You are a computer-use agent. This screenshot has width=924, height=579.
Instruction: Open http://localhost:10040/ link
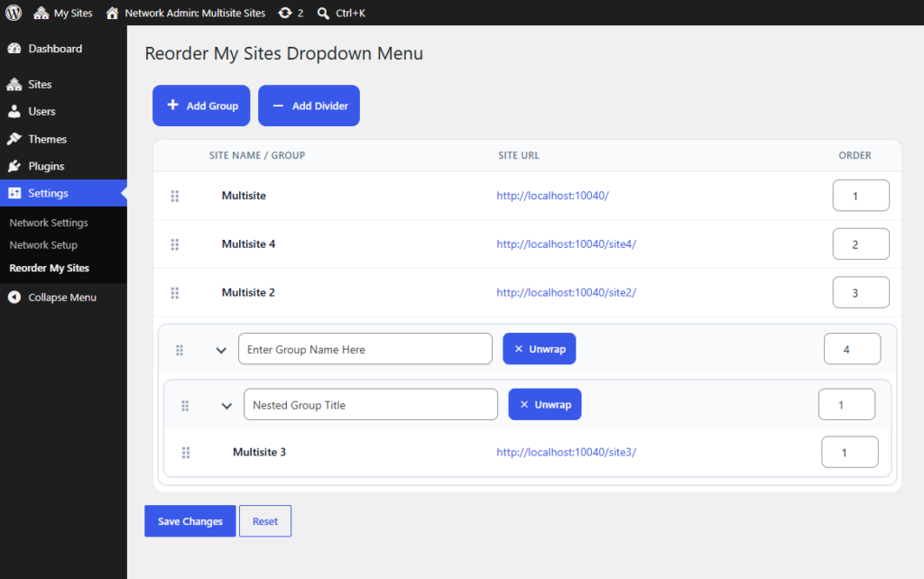[x=553, y=196]
